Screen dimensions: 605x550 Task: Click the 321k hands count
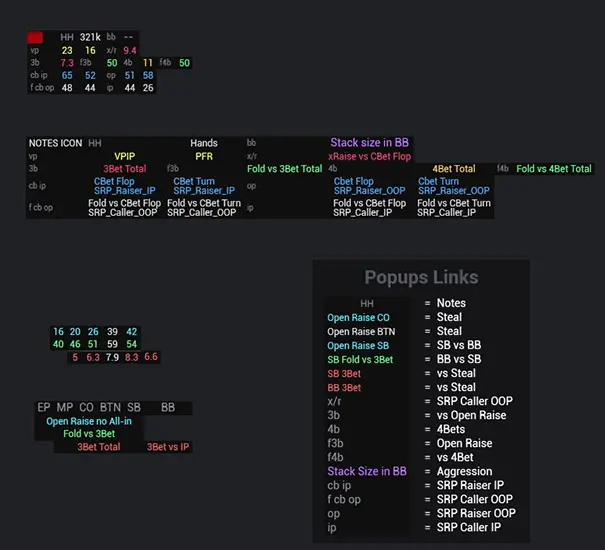91,37
